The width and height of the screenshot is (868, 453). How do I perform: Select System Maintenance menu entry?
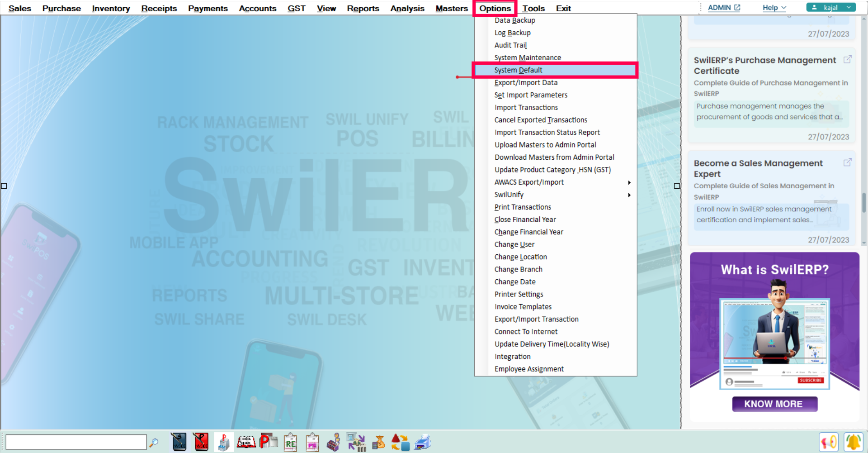click(x=556, y=57)
